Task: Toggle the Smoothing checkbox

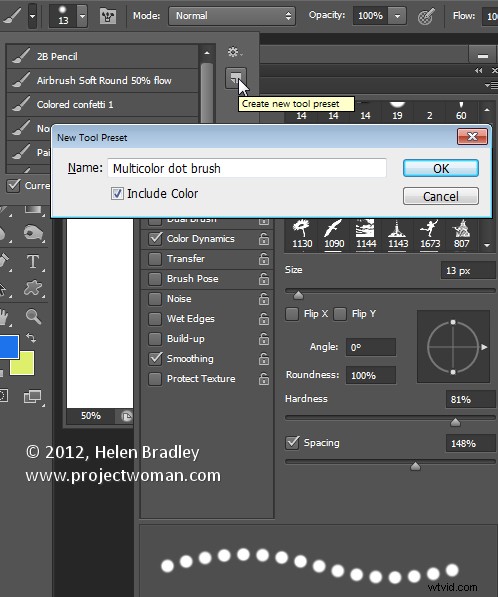Action: point(155,359)
